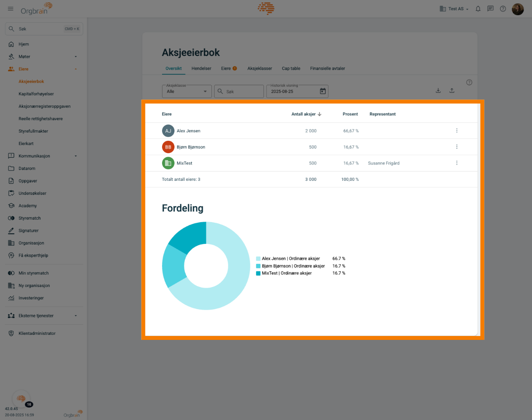
Task: Open Investeringer chart icon
Action: (x=11, y=298)
